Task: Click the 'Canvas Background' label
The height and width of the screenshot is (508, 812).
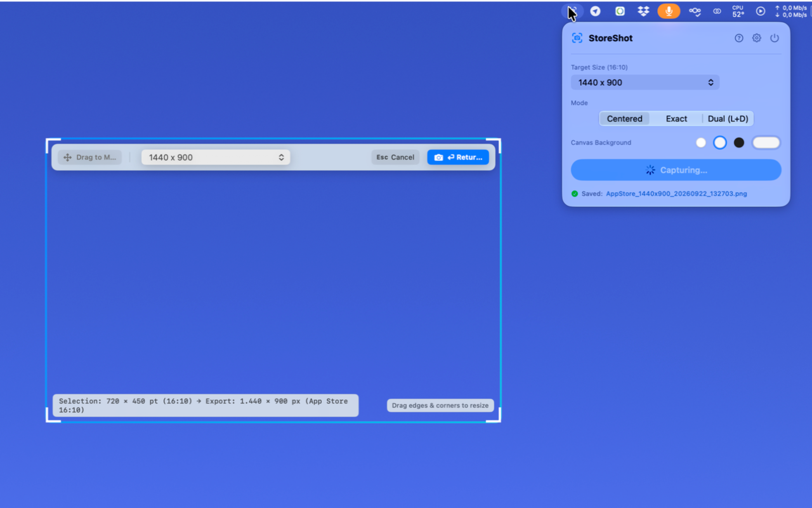Action: [x=601, y=143]
